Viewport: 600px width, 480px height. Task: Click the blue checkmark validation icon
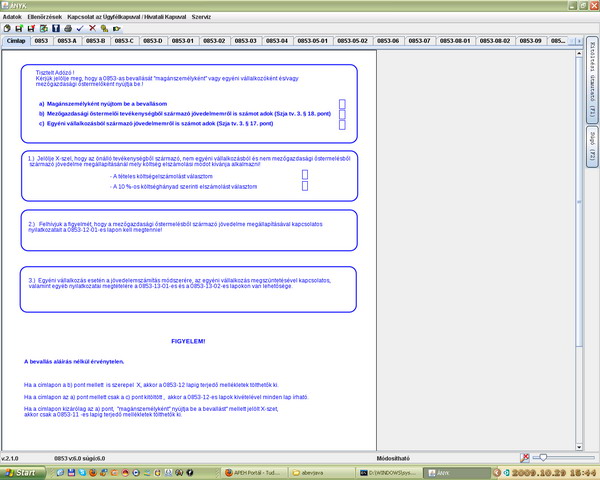[x=79, y=29]
